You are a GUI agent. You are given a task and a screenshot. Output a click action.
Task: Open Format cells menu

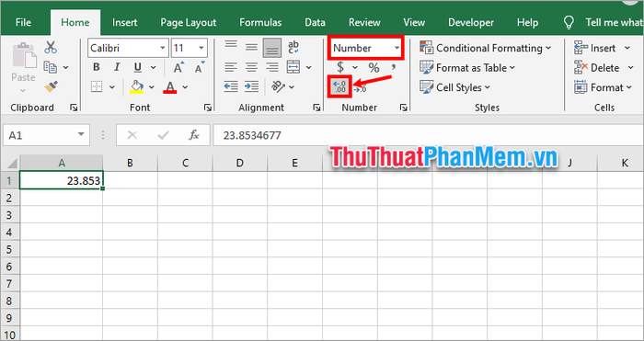603,87
